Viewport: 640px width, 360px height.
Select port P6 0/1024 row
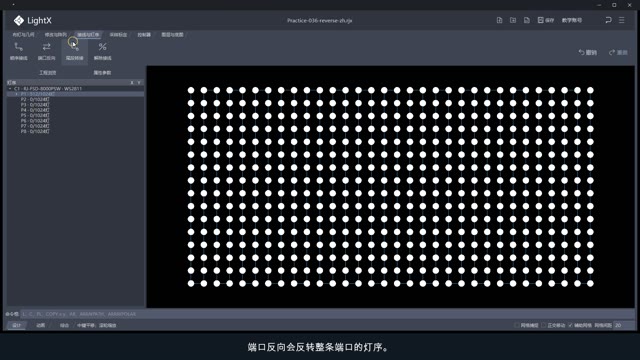pyautogui.click(x=35, y=120)
